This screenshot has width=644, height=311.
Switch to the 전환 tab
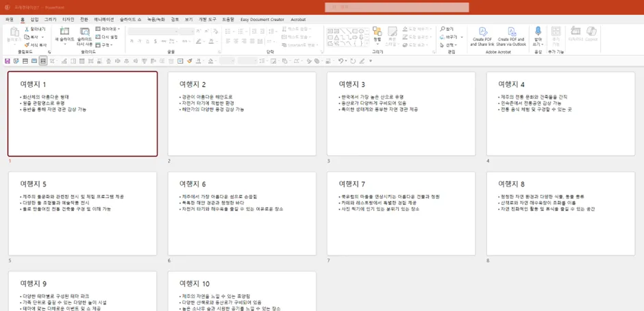pyautogui.click(x=84, y=19)
